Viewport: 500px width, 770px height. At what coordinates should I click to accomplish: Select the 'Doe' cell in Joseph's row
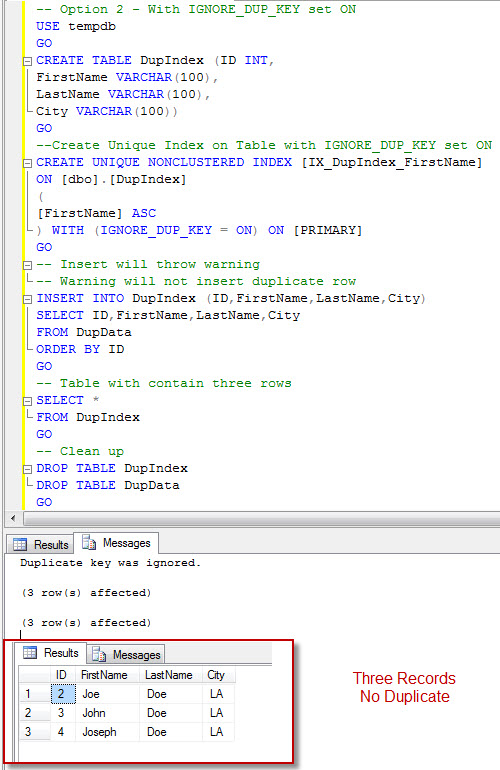pos(171,732)
